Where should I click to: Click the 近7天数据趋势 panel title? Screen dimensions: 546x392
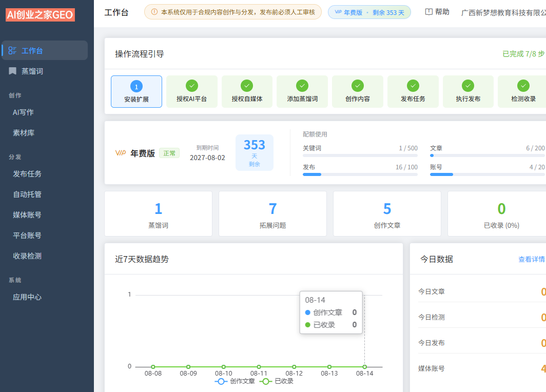coord(142,259)
